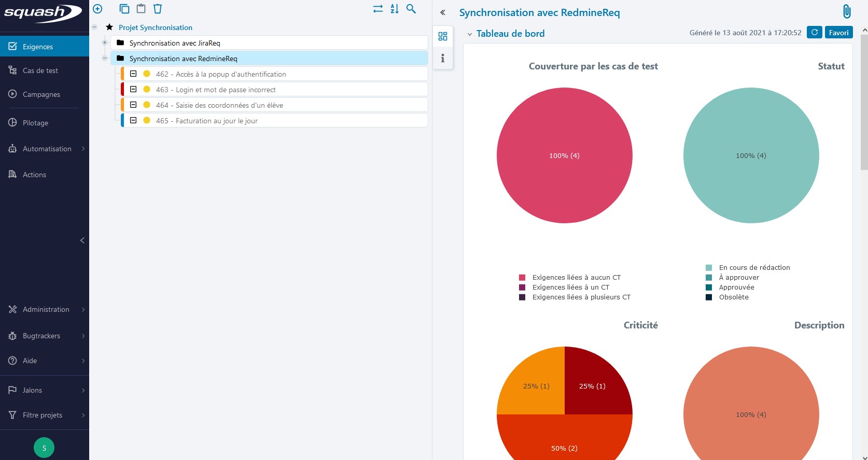Open the Cas de test workspace
The height and width of the screenshot is (460, 868).
tap(45, 70)
